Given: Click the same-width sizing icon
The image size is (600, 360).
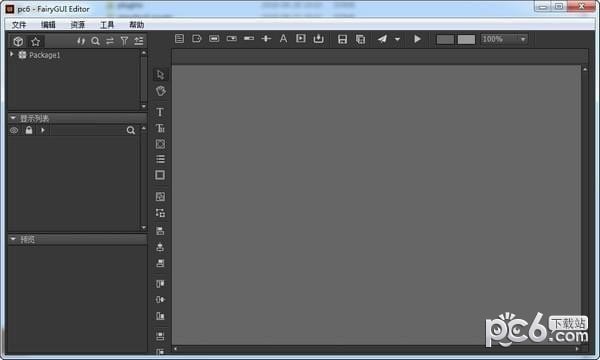Looking at the screenshot, I should click(160, 336).
